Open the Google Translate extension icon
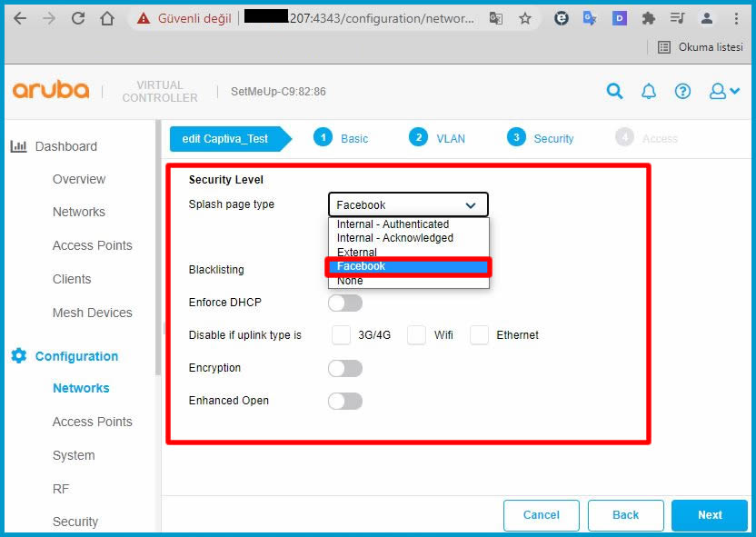Image resolution: width=756 pixels, height=537 pixels. (589, 18)
